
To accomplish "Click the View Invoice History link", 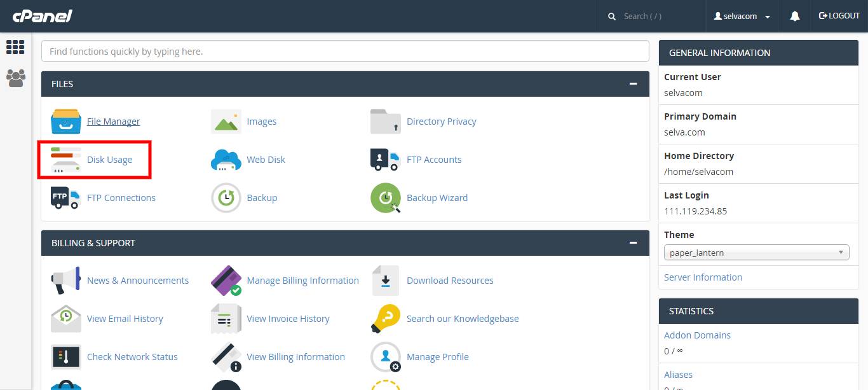I will [288, 319].
